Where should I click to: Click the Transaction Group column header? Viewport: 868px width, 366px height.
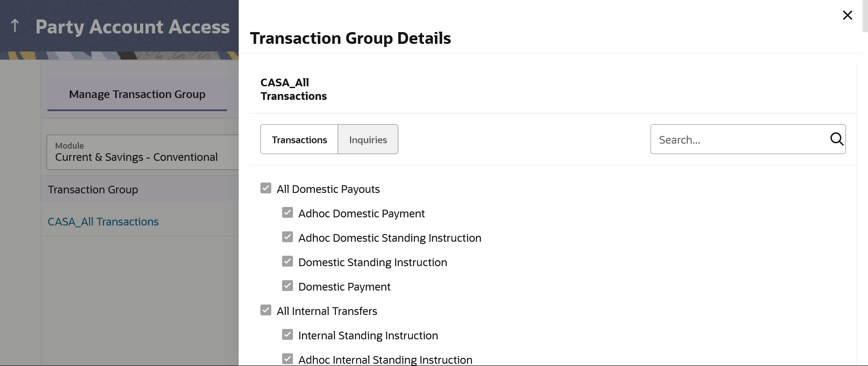[x=93, y=190]
